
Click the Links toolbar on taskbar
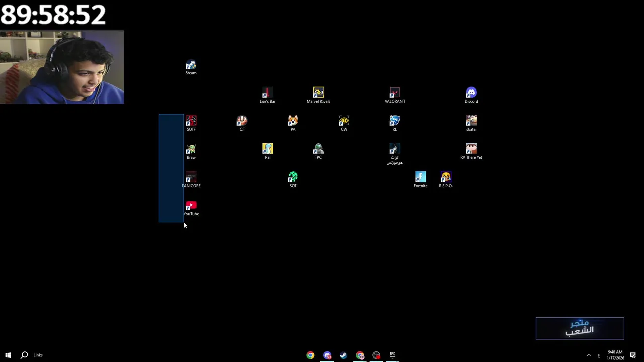[x=38, y=355]
